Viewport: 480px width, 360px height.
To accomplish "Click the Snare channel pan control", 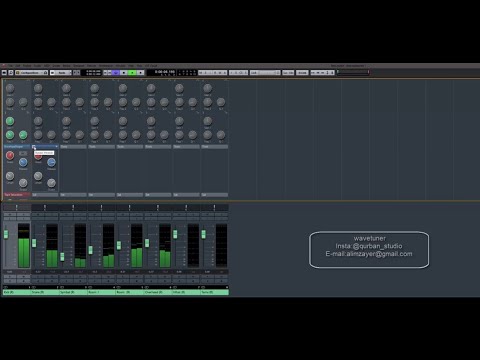I will [45, 208].
